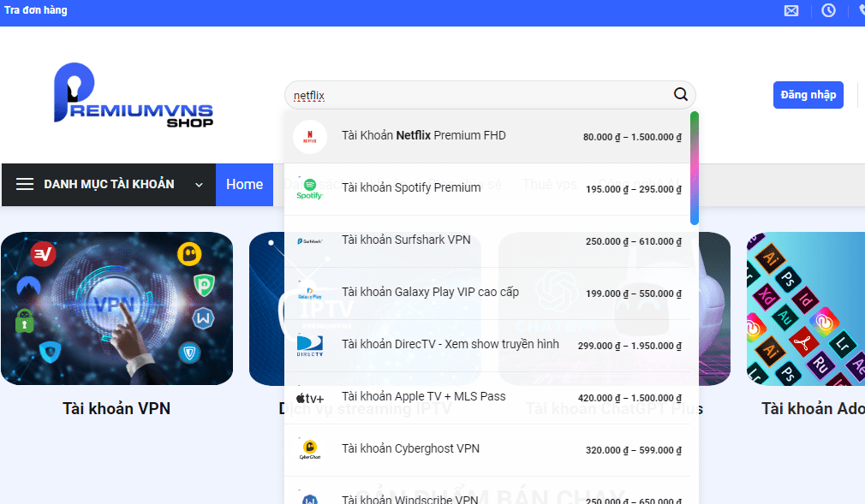Click the PremiumVNS Shop logo
The height and width of the screenshot is (504, 865).
[x=133, y=94]
